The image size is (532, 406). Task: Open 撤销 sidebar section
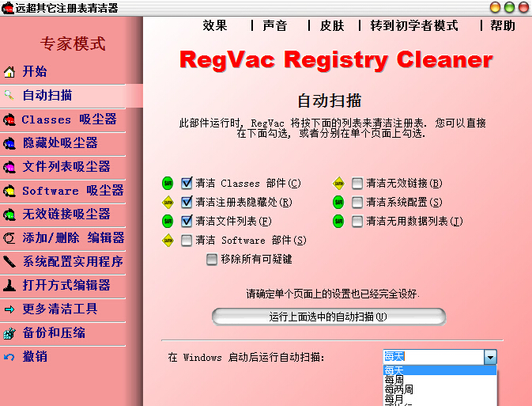click(62, 357)
